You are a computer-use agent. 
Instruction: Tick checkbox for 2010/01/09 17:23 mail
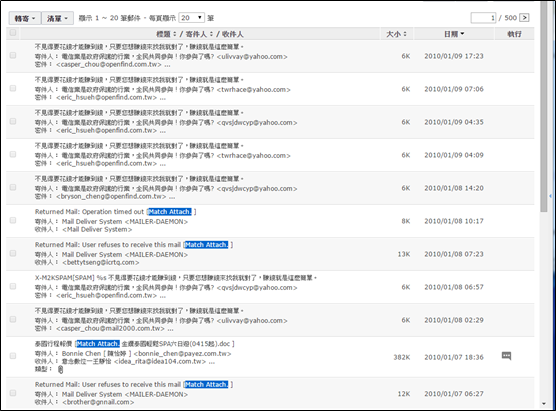pos(13,55)
